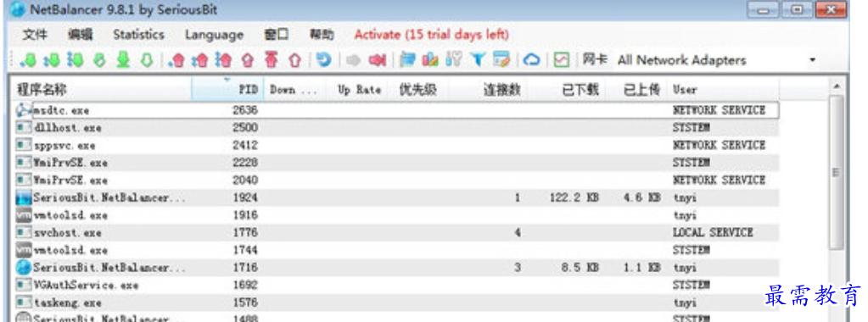Click the green block-download circle-arrow icon
Screen dimensions: 868x322
tap(99, 60)
